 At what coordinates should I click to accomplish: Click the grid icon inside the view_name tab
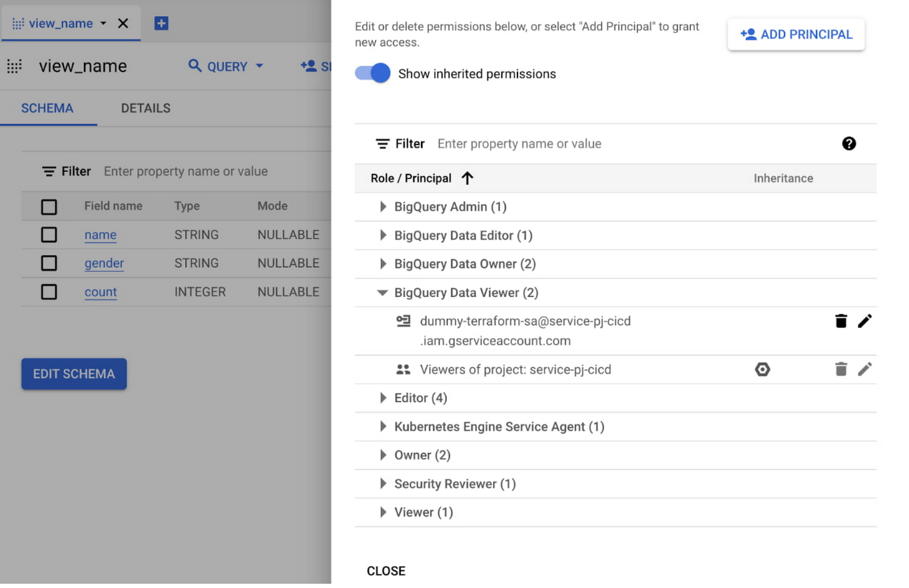(18, 24)
